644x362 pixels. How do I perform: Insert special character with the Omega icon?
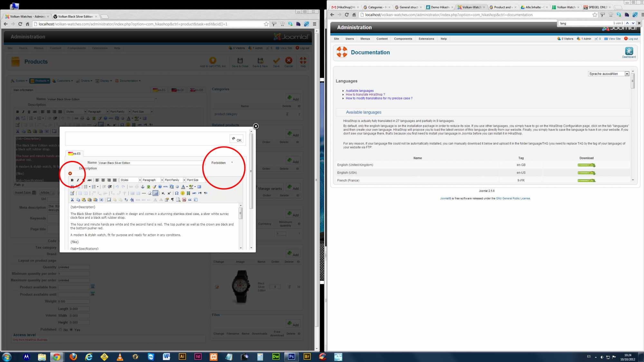pos(176,193)
